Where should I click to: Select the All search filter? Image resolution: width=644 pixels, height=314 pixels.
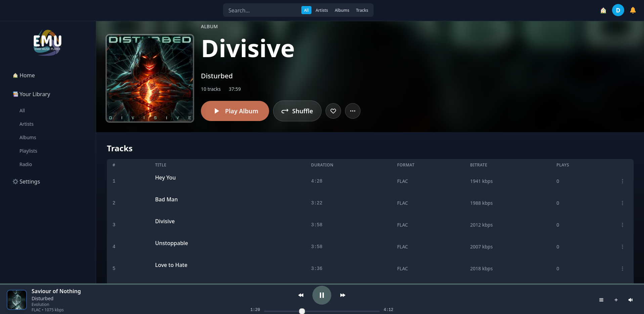tap(306, 10)
